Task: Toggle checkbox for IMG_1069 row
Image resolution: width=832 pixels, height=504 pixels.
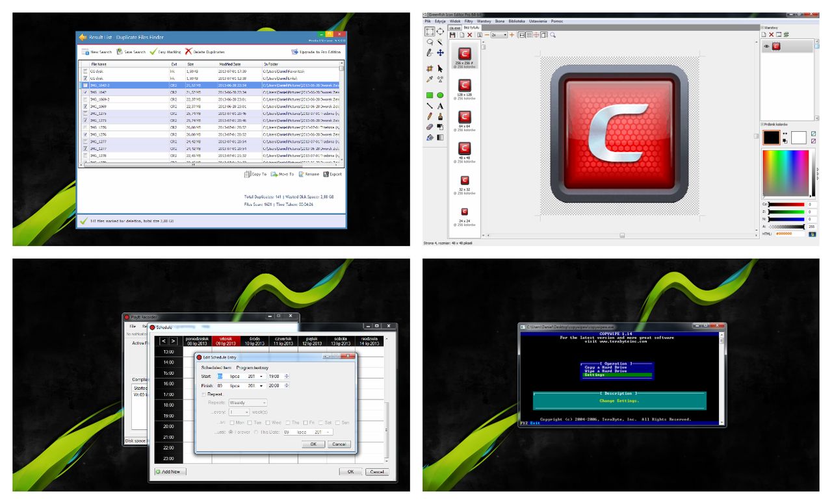Action: click(x=84, y=107)
